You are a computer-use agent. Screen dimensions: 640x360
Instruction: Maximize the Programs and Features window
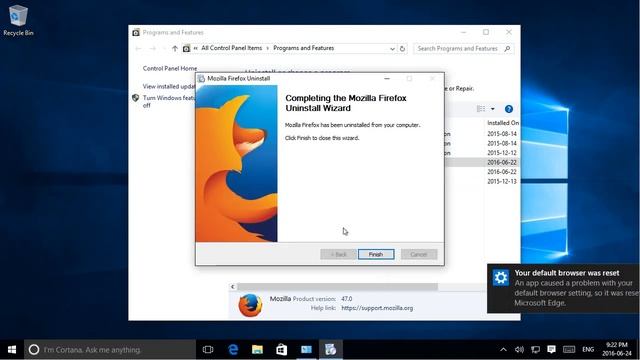486,32
